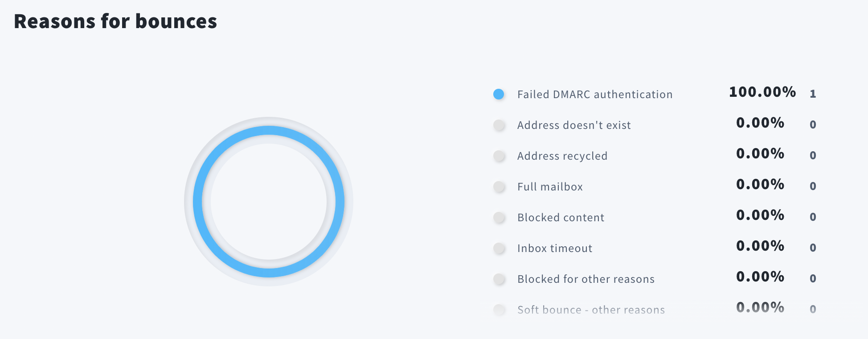Select Blocked for other reasons label
Viewport: 868px width, 339px height.
(x=586, y=279)
